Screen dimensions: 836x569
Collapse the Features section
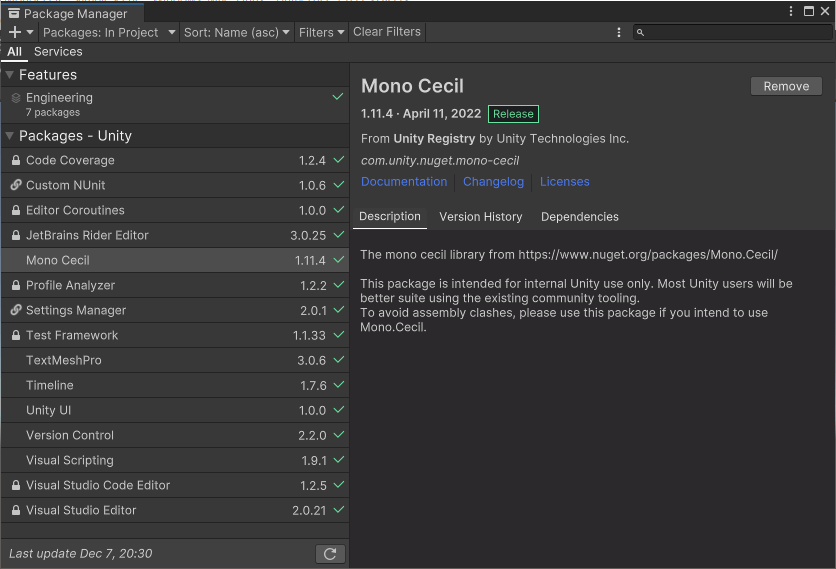pyautogui.click(x=9, y=75)
